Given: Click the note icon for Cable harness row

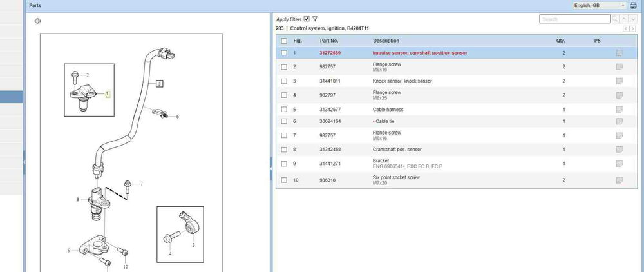Looking at the screenshot, I should pyautogui.click(x=619, y=110).
